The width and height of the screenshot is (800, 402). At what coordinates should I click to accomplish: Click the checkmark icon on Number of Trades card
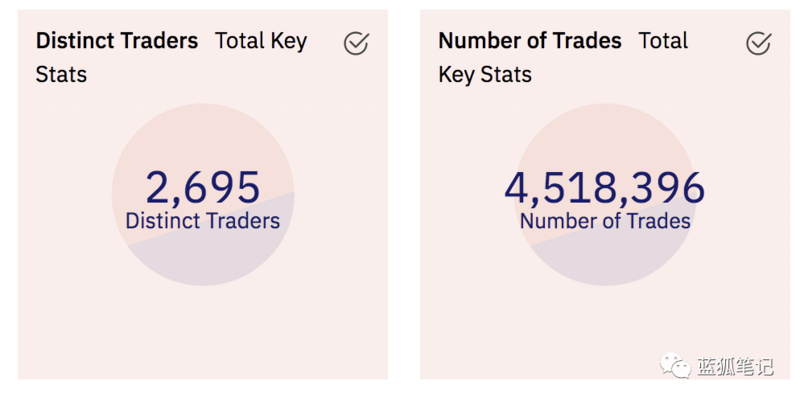(x=759, y=43)
